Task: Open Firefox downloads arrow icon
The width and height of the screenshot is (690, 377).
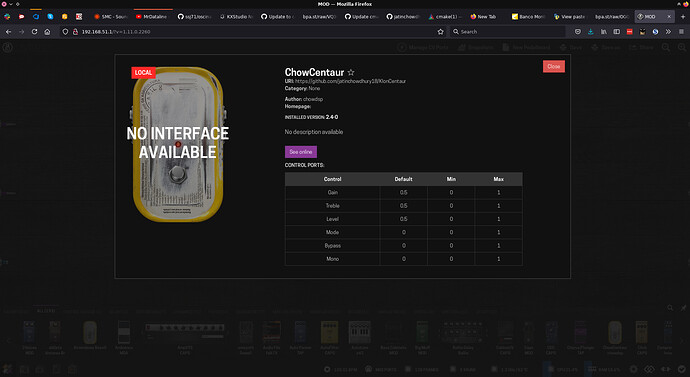Action: tap(591, 32)
